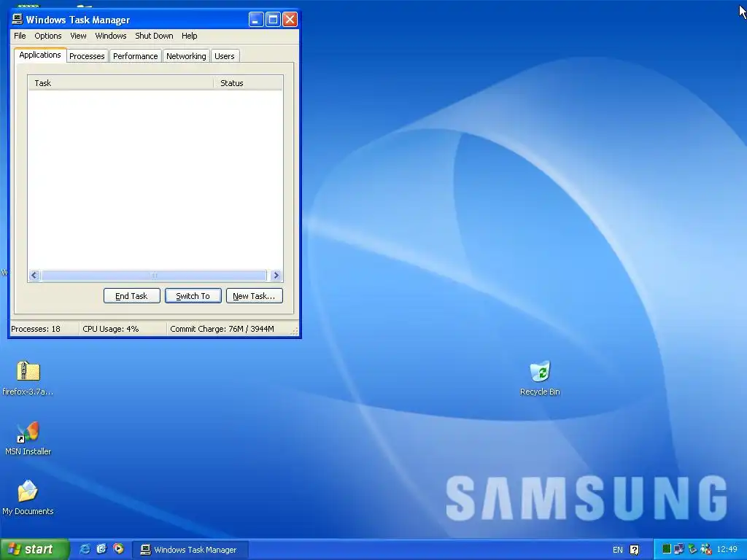Screen dimensions: 747x560
Task: Click the EN language indicator
Action: 617,550
